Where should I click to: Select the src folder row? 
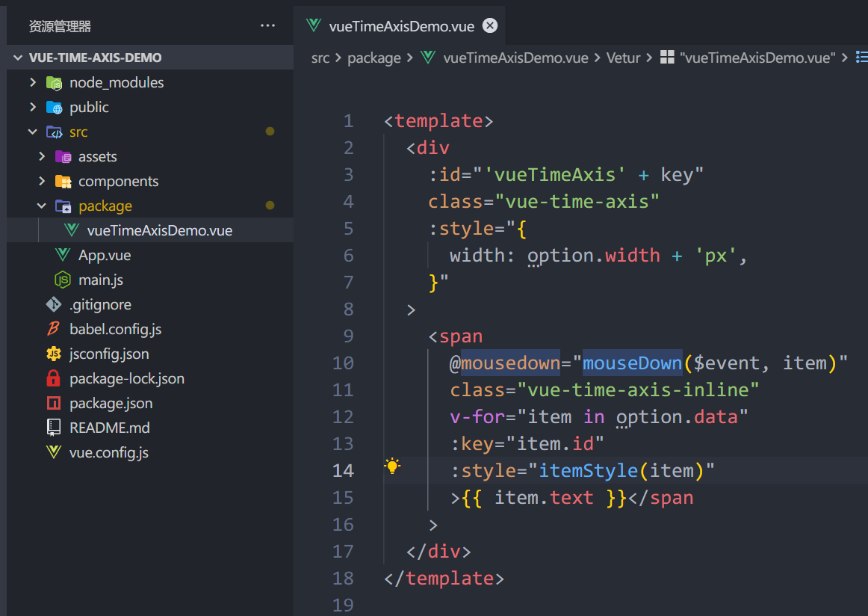tap(150, 132)
